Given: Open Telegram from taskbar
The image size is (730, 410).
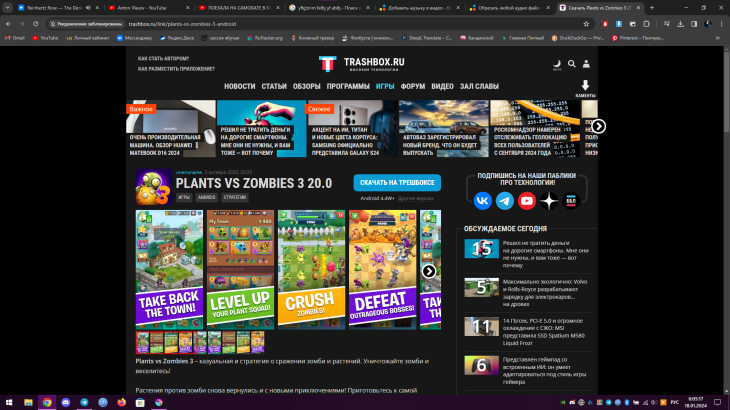Looking at the screenshot, I should point(84,403).
